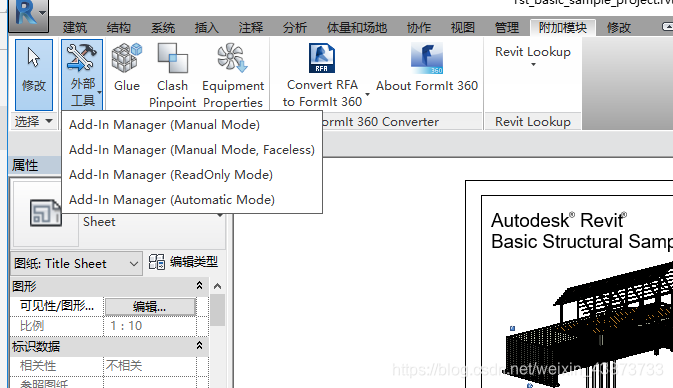
Task: Click the 相关性 property label
Action: pyautogui.click(x=38, y=366)
